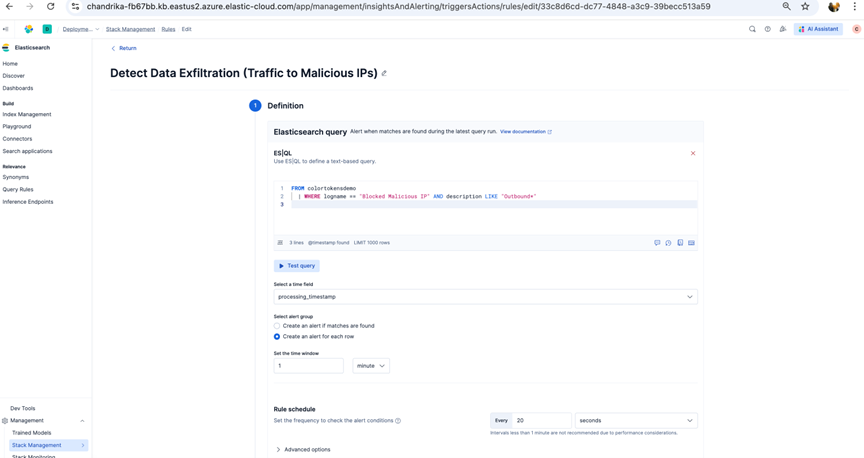
Task: Click the time window value field
Action: pos(309,366)
